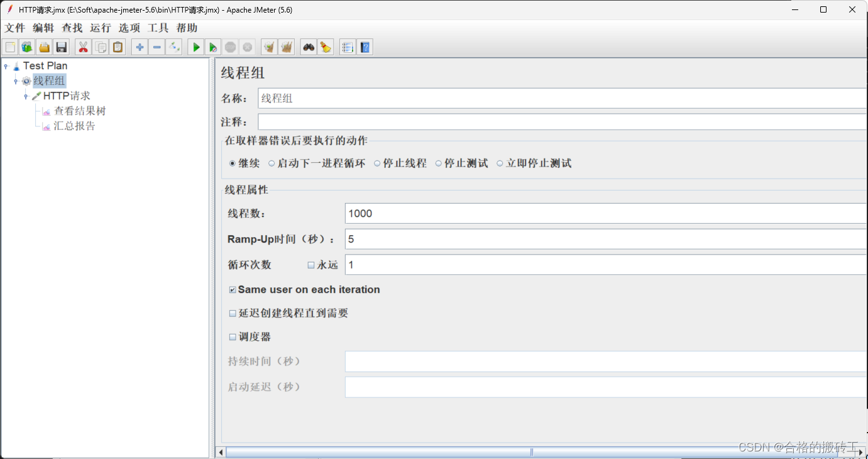Select the 停止线程 radio option
868x459 pixels.
click(x=377, y=163)
